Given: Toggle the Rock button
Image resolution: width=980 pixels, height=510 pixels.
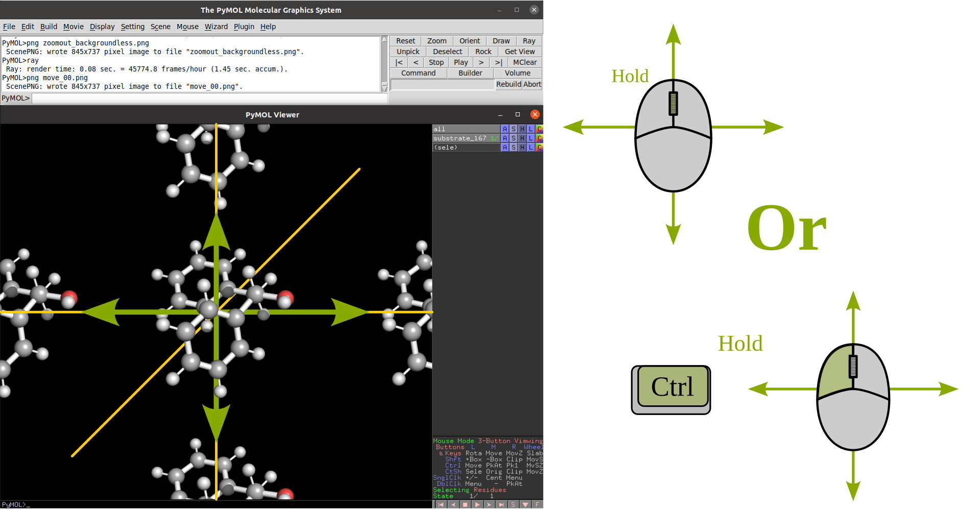Looking at the screenshot, I should 483,52.
